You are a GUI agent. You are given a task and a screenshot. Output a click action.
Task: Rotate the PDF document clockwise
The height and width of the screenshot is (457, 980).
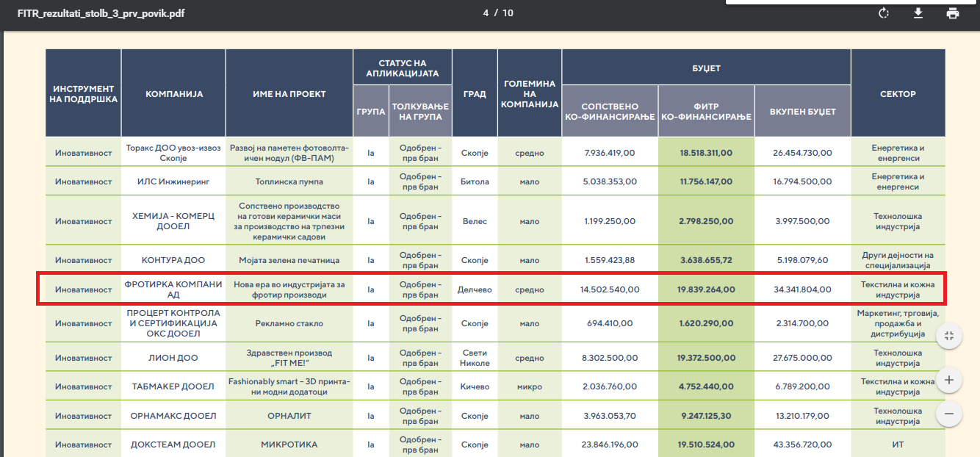[x=884, y=13]
